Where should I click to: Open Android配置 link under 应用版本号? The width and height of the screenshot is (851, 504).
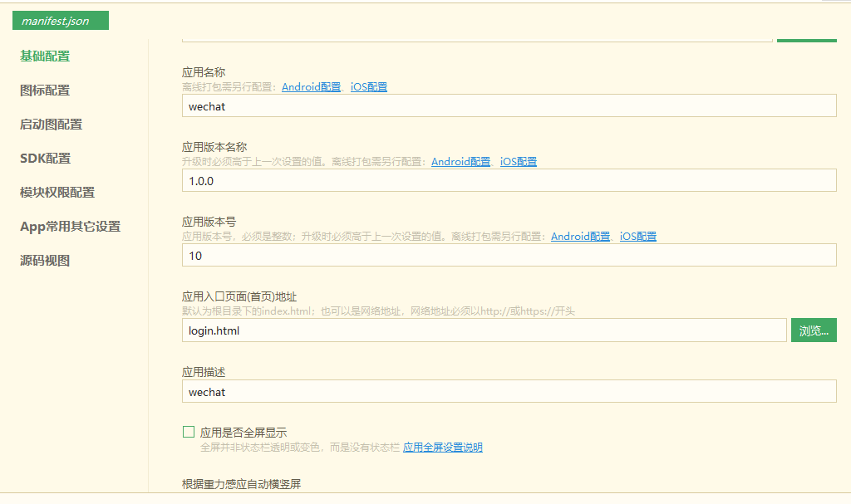pyautogui.click(x=579, y=236)
